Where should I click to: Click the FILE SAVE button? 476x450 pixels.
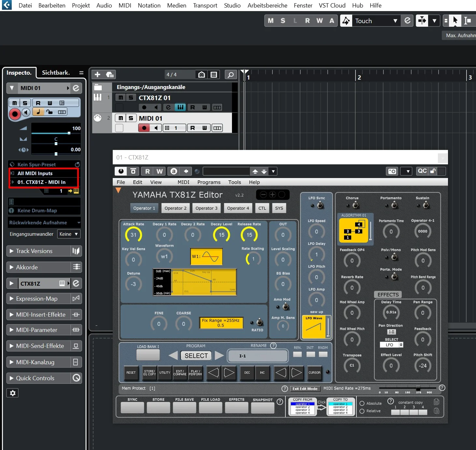(184, 408)
